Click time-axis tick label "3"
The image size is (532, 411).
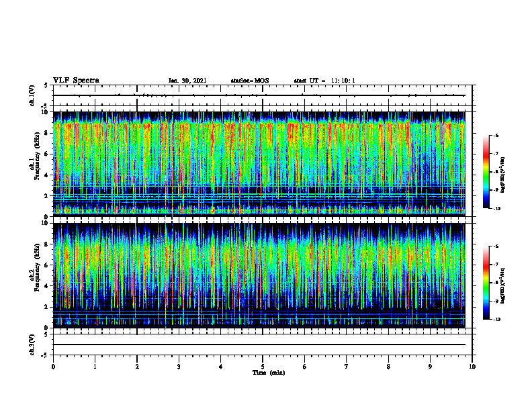[179, 367]
